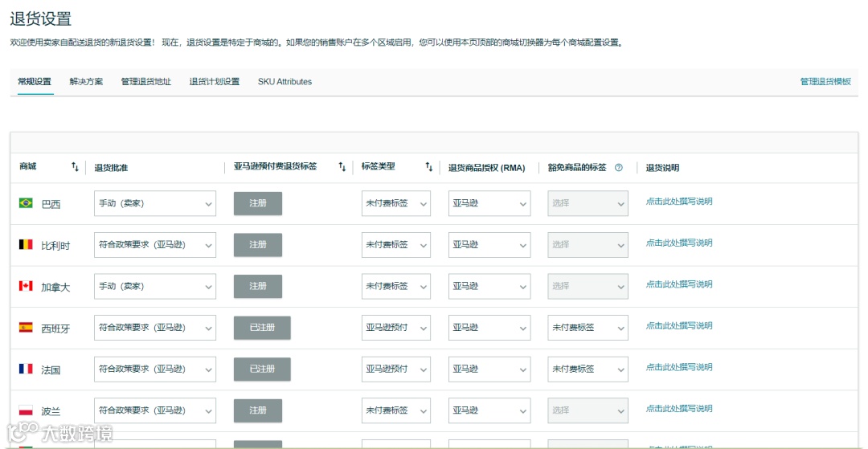Open 标签类型 dropdown for 法国
Viewport: 868px width, 449px height.
[395, 369]
